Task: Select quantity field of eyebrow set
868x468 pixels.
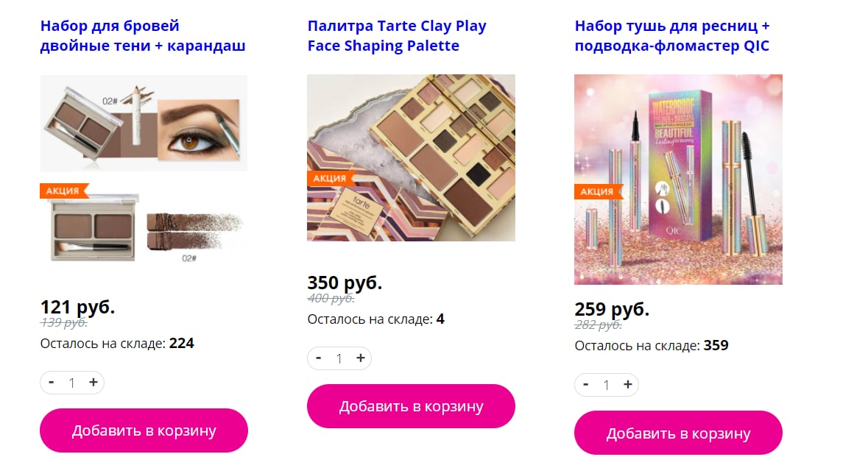Action: pos(72,383)
